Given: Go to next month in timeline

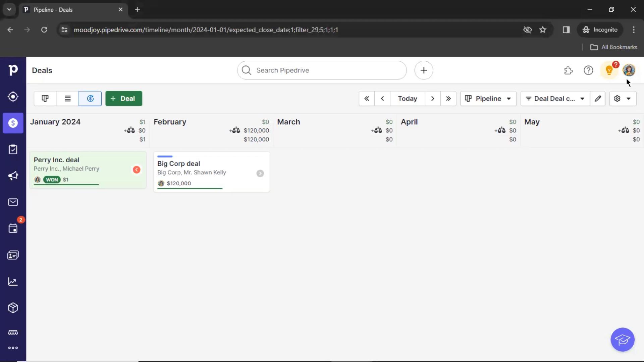Looking at the screenshot, I should (x=433, y=98).
